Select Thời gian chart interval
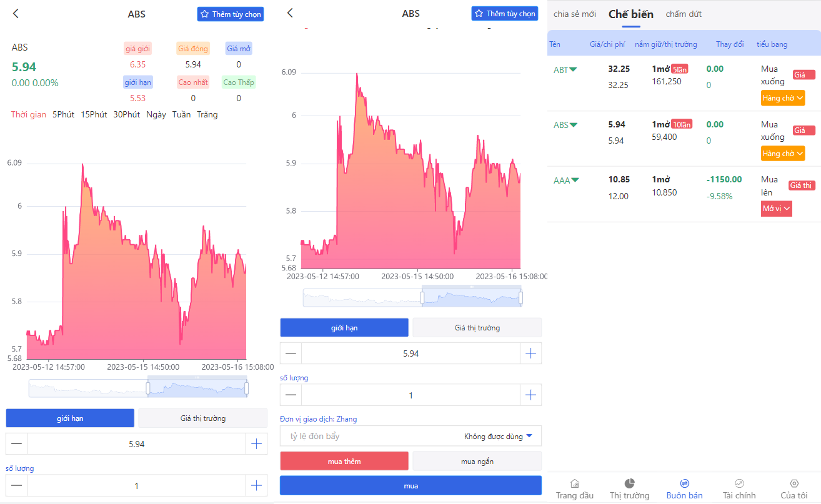This screenshot has width=821, height=504. coord(28,114)
